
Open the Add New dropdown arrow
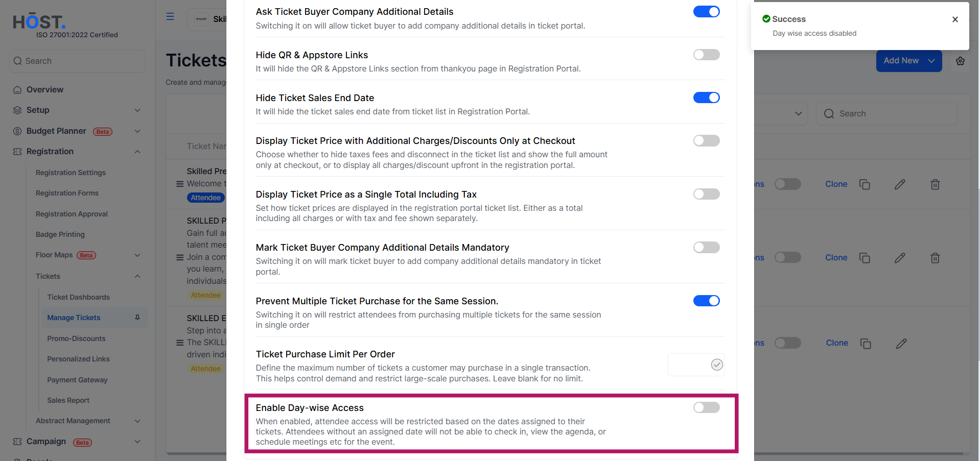931,61
